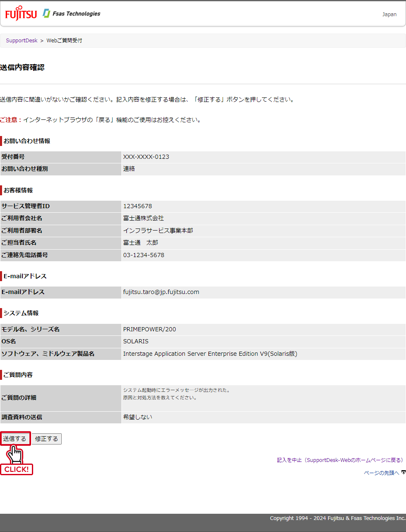
Task: Click the Fujitsu logo
Action: pyautogui.click(x=21, y=14)
